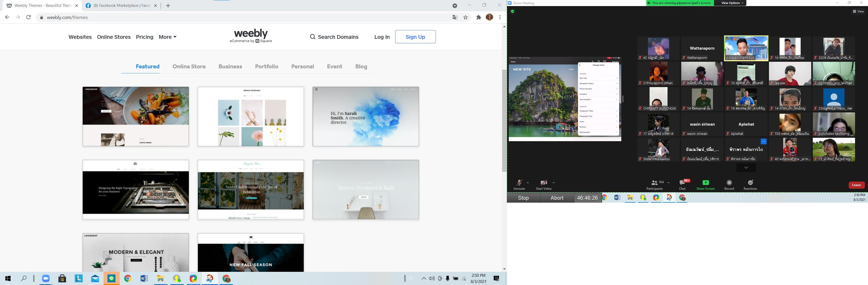The height and width of the screenshot is (285, 868).
Task: Expand the More menu on Weebly
Action: (167, 37)
